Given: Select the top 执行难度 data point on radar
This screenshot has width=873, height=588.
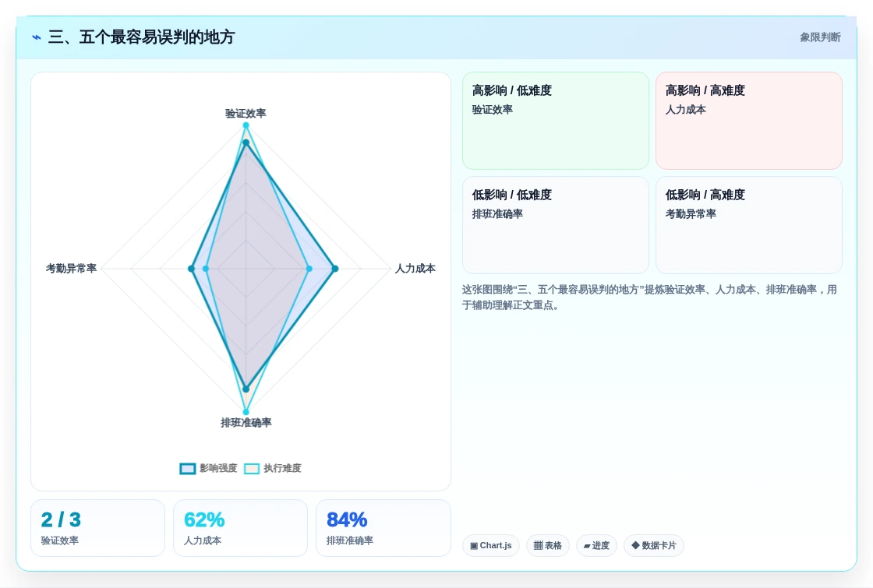Looking at the screenshot, I should point(246,125).
